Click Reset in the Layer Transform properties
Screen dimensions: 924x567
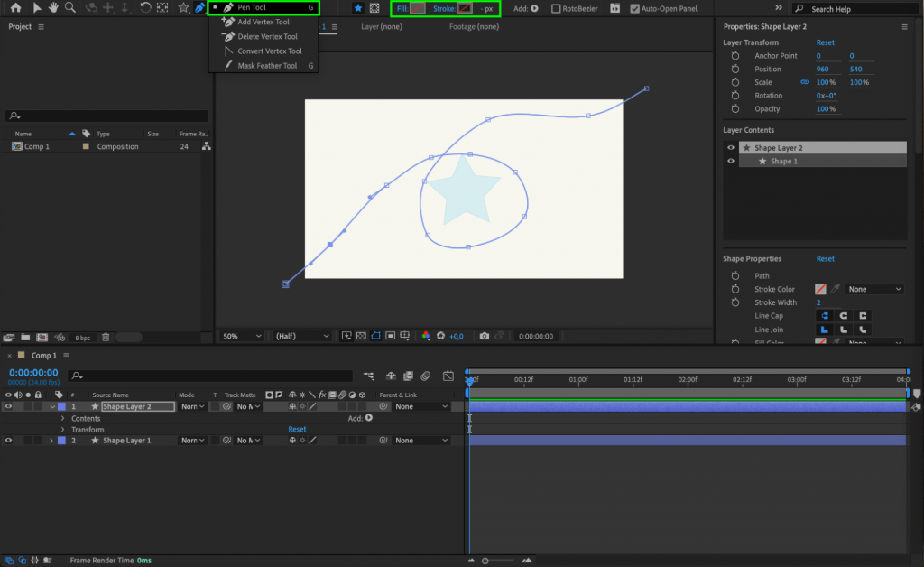825,42
